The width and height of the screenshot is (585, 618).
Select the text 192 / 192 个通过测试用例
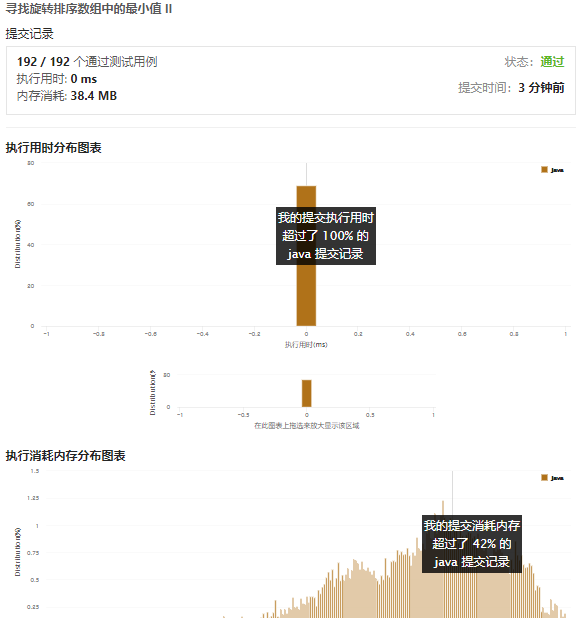(x=87, y=62)
